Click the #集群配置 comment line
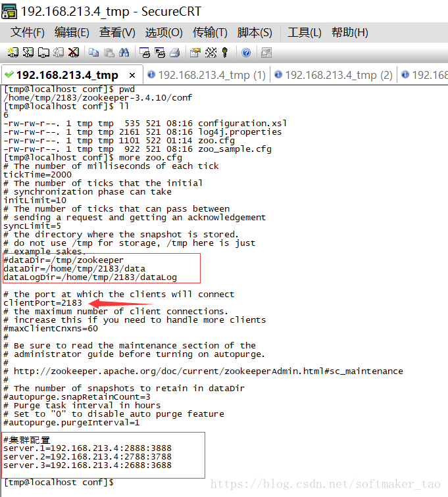The height and width of the screenshot is (497, 448). pos(27,440)
